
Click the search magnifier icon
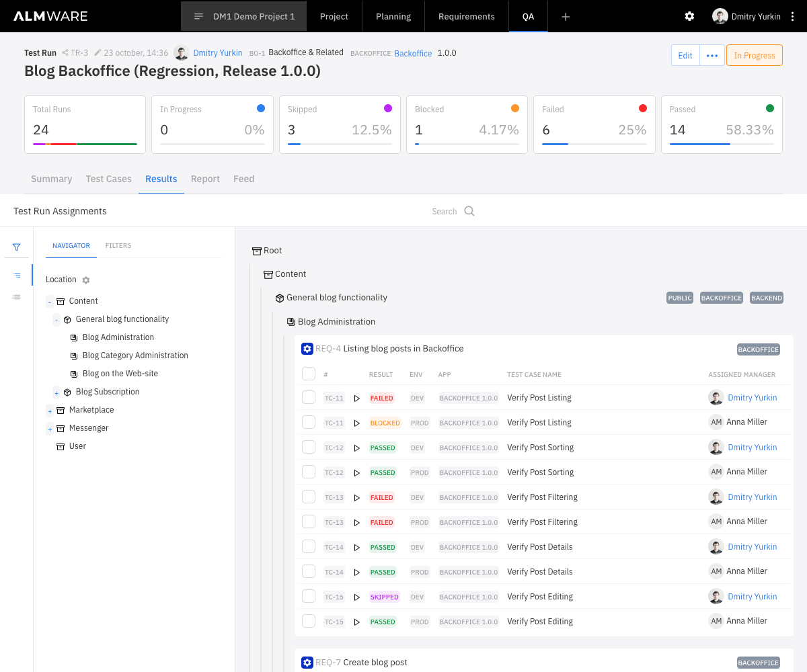(x=469, y=211)
